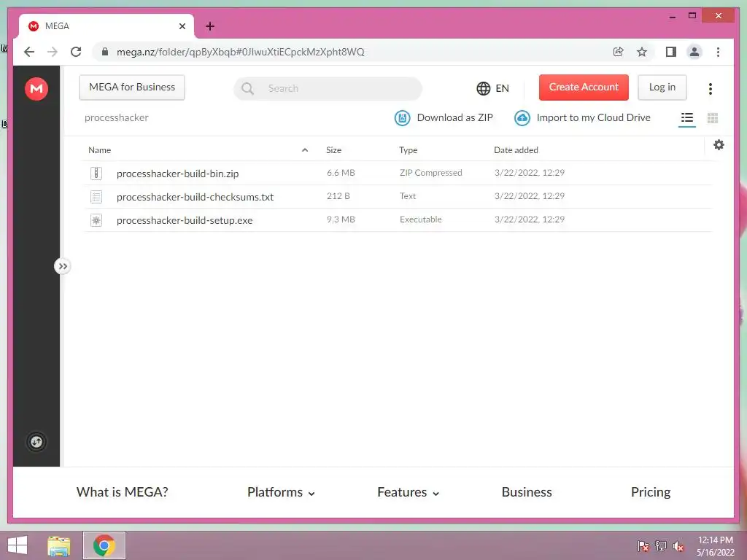Open Chrome three-dot menu
747x560 pixels.
coord(718,52)
